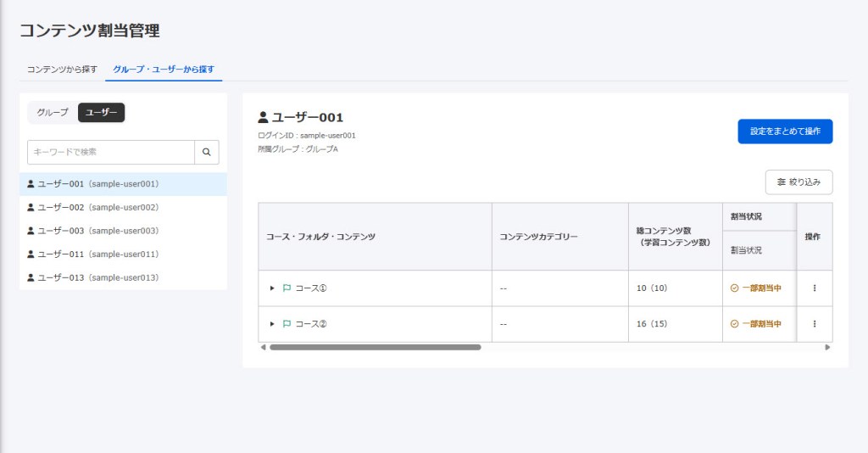Click the search magnifier icon button
The height and width of the screenshot is (453, 868).
(207, 152)
